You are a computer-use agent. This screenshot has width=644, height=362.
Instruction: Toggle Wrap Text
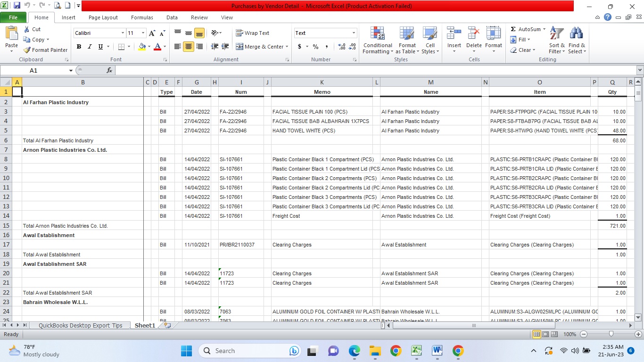coord(252,33)
